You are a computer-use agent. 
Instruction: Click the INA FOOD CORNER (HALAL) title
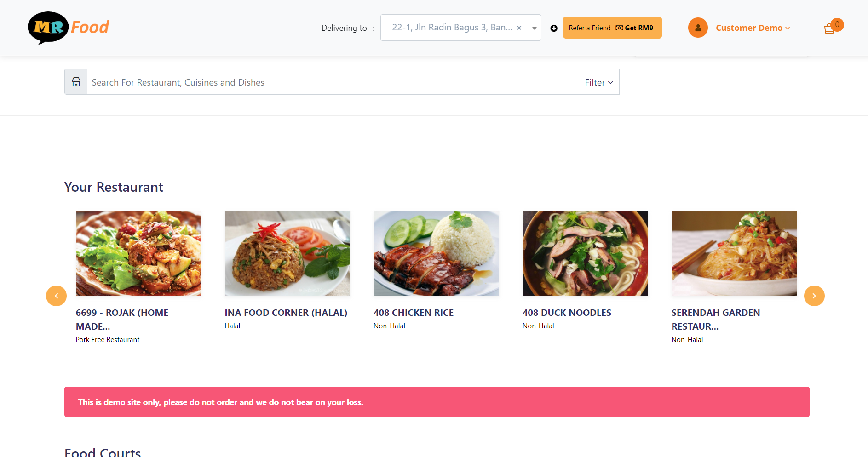click(286, 313)
